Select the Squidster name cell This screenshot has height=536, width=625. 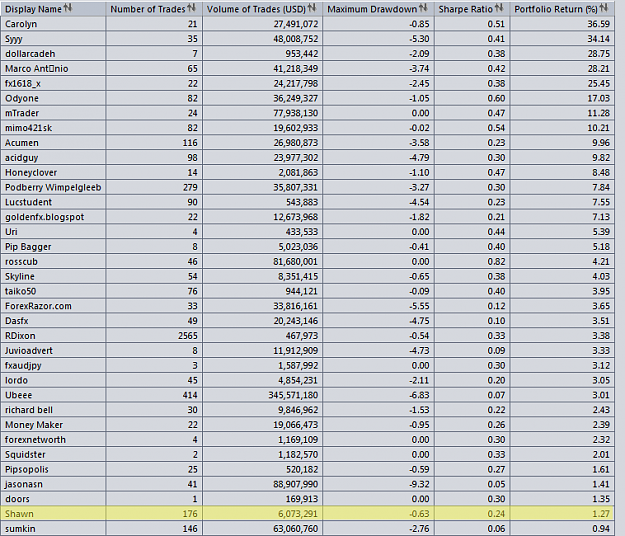click(x=54, y=454)
